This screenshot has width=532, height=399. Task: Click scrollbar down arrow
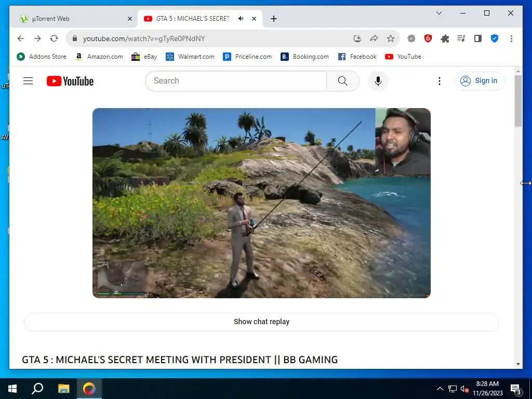tap(518, 364)
